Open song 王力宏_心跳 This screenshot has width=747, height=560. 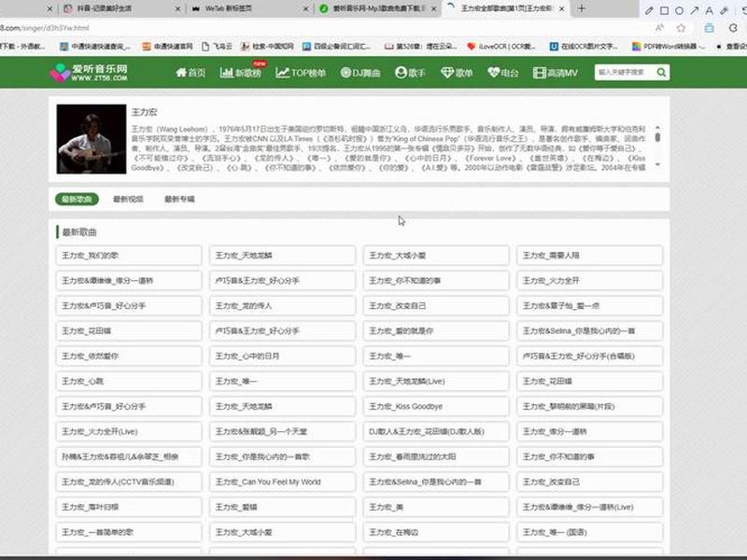point(129,382)
